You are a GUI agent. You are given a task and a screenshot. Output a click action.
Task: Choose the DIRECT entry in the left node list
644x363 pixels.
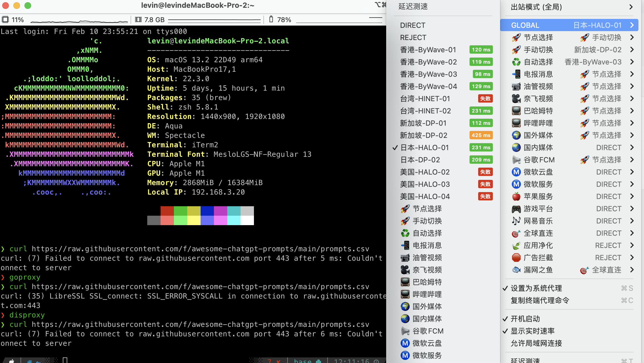click(x=413, y=25)
